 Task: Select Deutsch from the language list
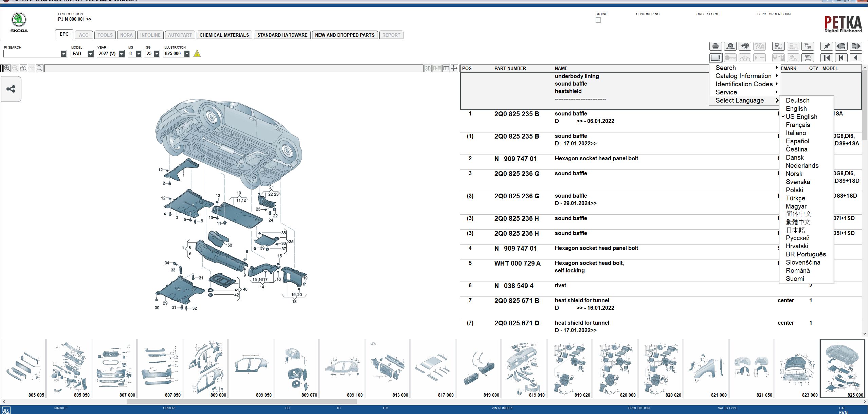[797, 100]
